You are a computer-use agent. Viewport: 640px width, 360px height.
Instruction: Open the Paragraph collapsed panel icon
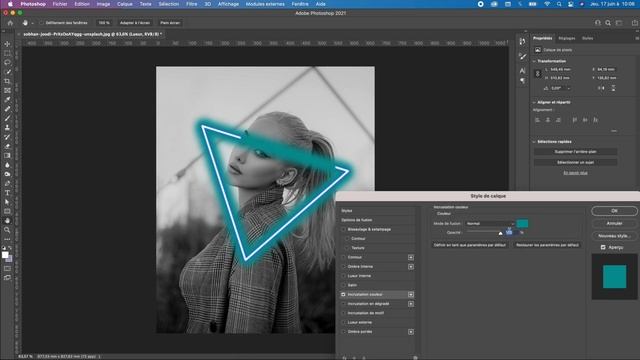pyautogui.click(x=522, y=80)
